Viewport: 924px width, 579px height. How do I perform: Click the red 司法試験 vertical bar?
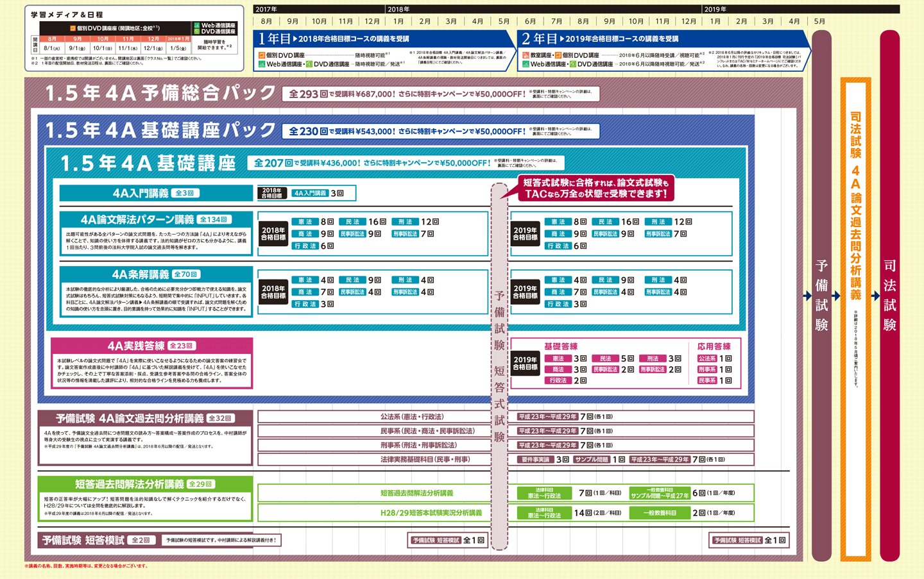pyautogui.click(x=889, y=295)
